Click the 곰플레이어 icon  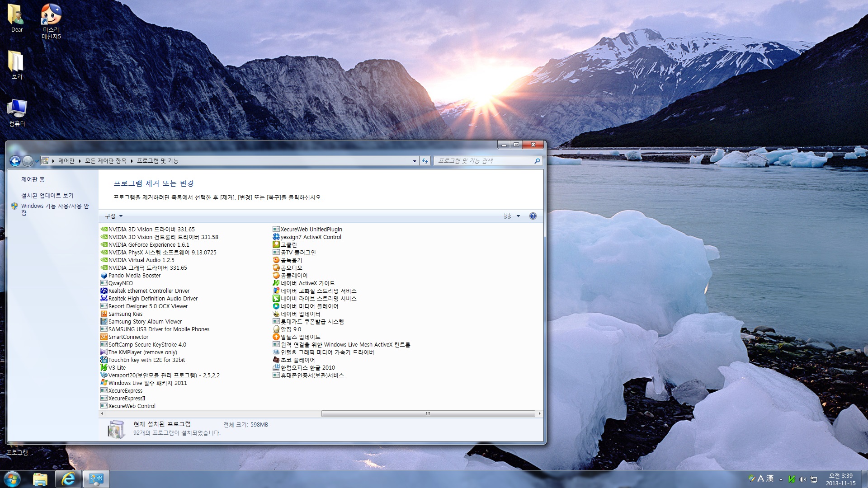(x=276, y=276)
